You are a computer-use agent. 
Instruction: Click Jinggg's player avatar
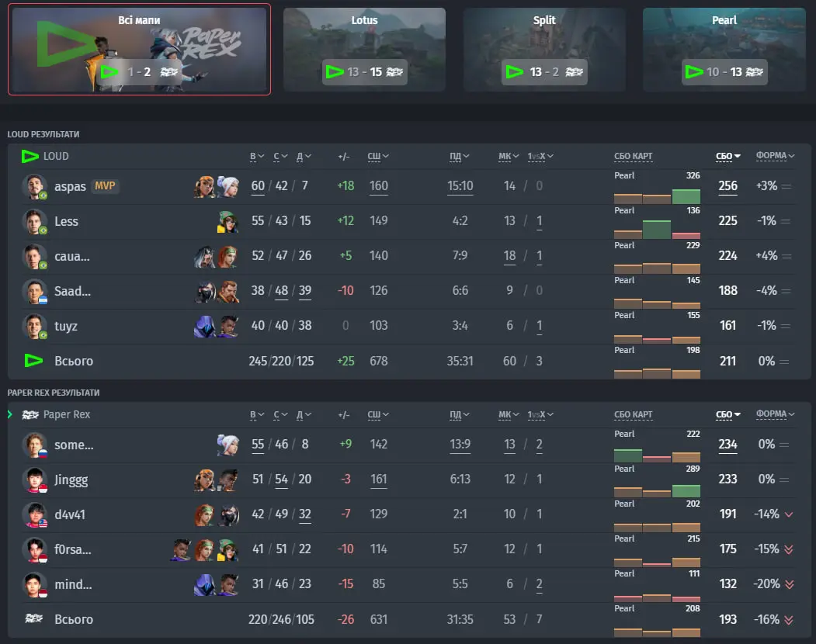click(34, 479)
